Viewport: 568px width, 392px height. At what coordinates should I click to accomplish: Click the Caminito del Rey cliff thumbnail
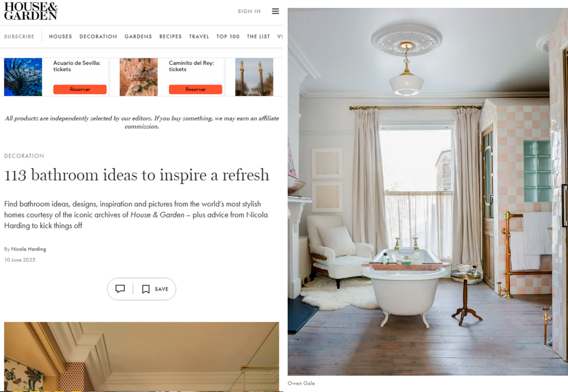139,77
